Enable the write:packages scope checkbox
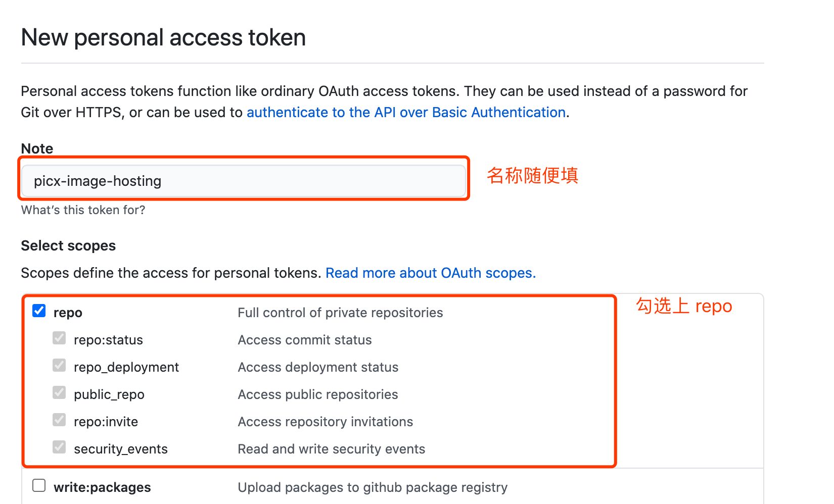The width and height of the screenshot is (834, 504). [x=39, y=485]
